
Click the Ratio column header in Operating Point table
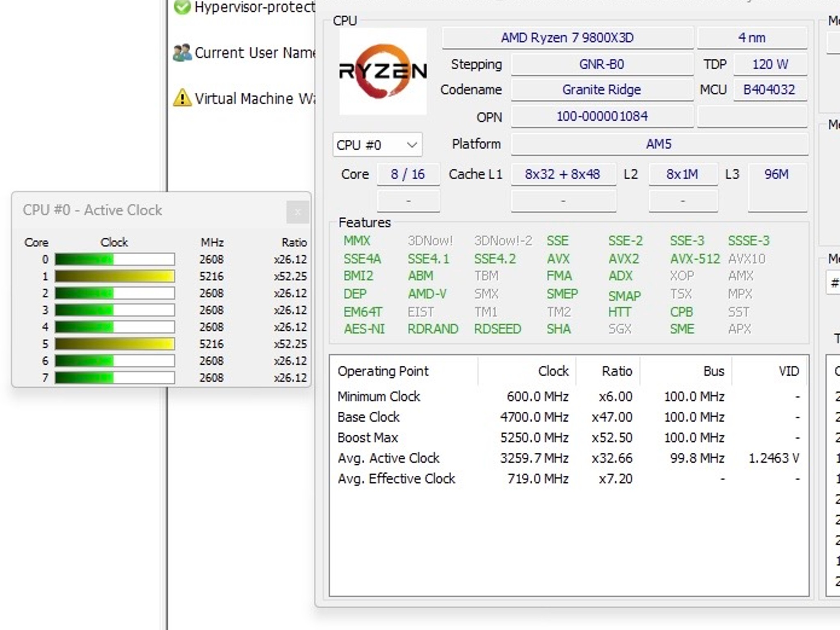click(x=608, y=371)
